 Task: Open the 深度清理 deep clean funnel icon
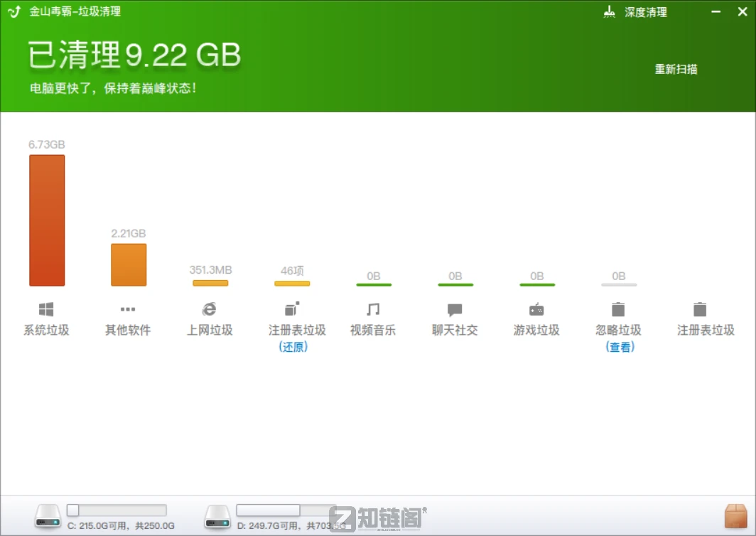coord(609,11)
